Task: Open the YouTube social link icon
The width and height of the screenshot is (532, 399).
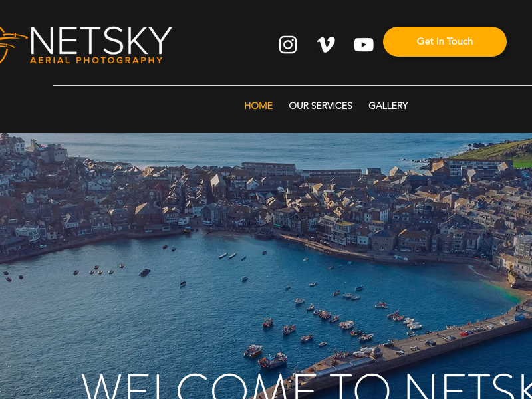Action: (364, 45)
